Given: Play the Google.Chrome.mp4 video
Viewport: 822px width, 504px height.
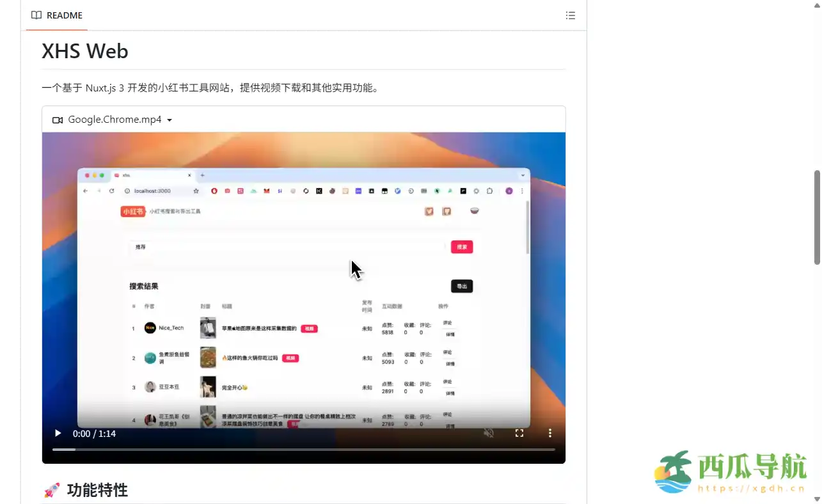Looking at the screenshot, I should (58, 434).
